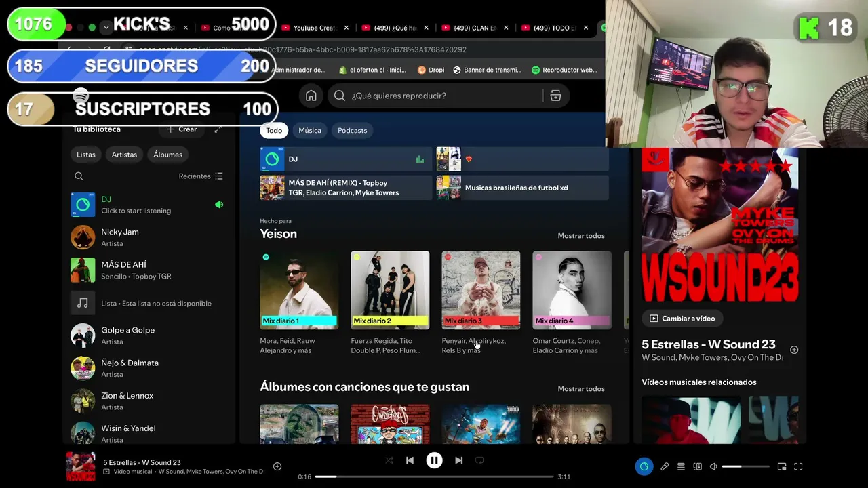Open Golpe a Golpe artist in library
The width and height of the screenshot is (868, 488).
tap(149, 335)
